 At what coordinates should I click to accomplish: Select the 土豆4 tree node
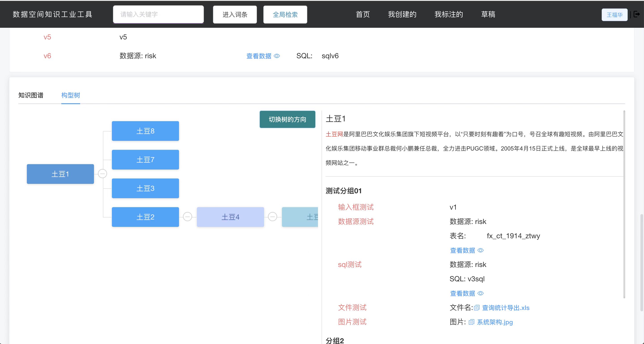pos(230,217)
